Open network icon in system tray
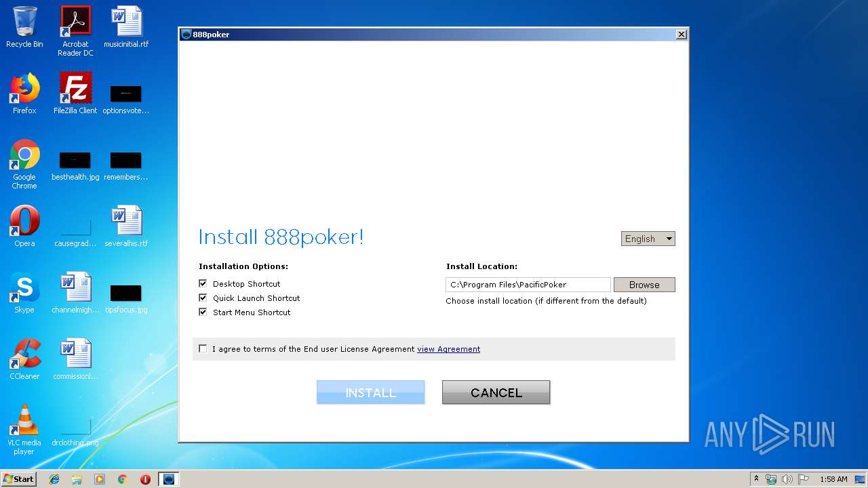Screen dimensions: 868x488 [x=771, y=479]
